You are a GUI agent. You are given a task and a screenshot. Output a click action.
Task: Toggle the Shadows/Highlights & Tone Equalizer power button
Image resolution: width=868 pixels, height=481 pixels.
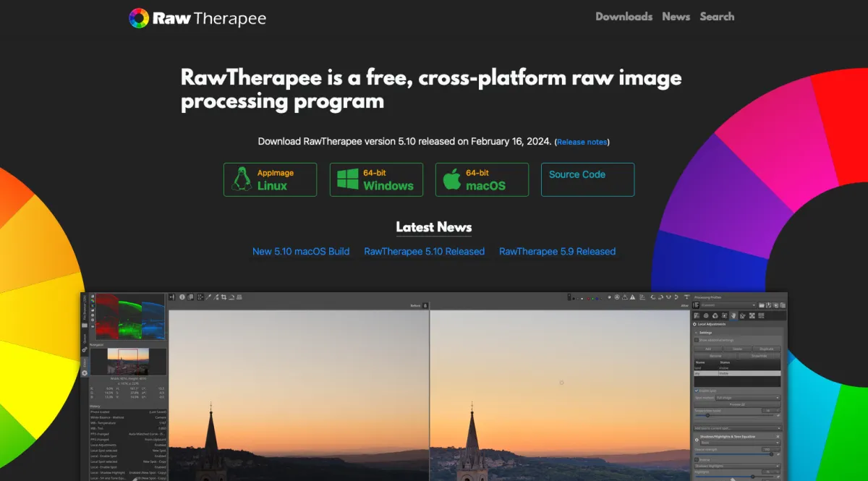coord(697,439)
